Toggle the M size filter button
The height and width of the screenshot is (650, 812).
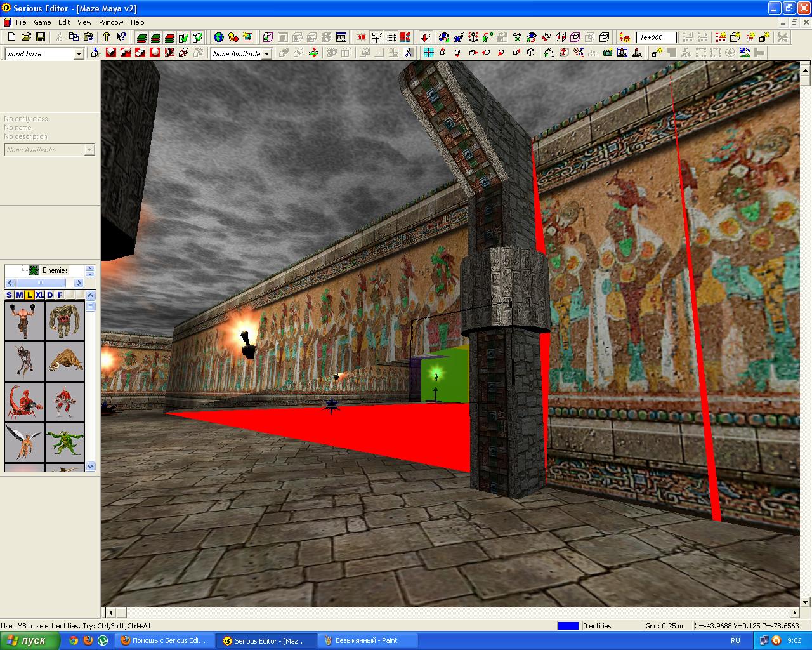coord(19,295)
